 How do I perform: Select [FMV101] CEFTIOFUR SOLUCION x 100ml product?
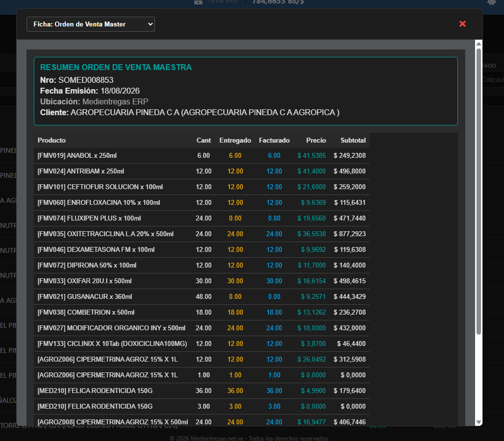coord(100,187)
